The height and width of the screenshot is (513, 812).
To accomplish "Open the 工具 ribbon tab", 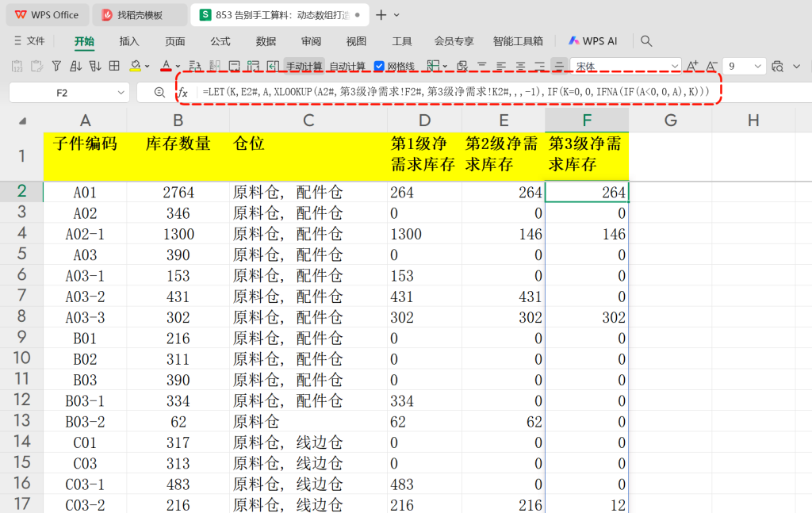I will [402, 41].
